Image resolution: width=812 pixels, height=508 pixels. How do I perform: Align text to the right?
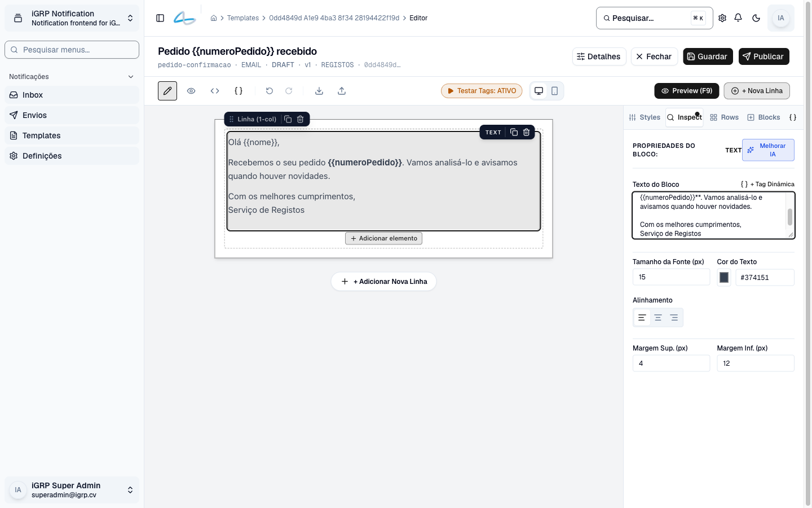tap(674, 318)
